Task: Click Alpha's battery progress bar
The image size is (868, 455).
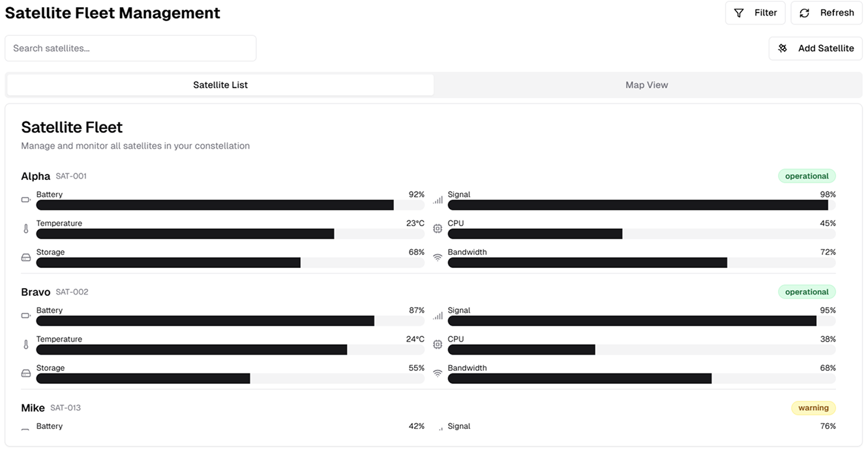Action: 230,205
